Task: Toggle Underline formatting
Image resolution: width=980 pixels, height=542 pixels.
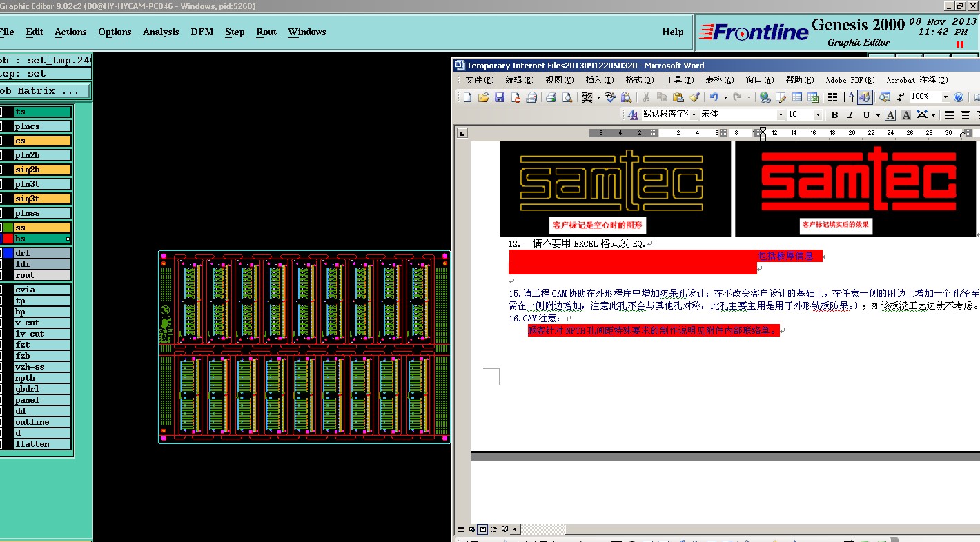Action: click(866, 114)
